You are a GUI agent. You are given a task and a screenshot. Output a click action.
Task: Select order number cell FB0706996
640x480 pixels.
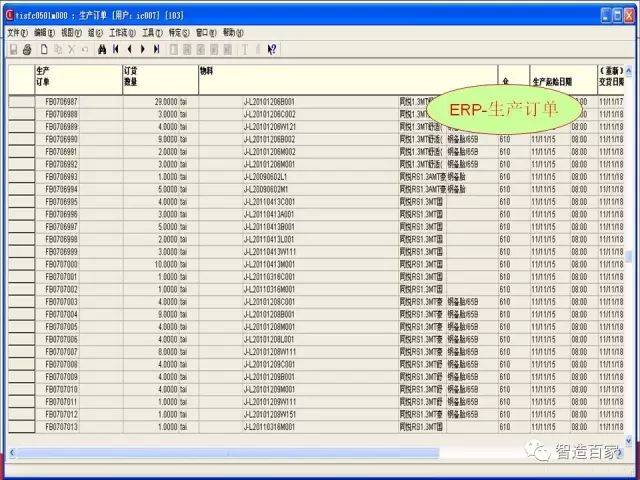pos(61,214)
